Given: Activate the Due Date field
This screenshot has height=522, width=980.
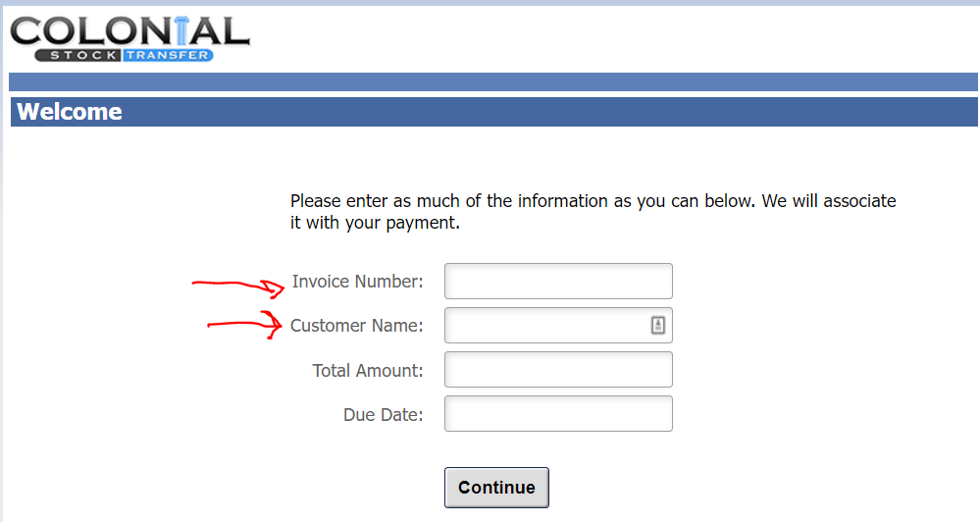Looking at the screenshot, I should (558, 414).
